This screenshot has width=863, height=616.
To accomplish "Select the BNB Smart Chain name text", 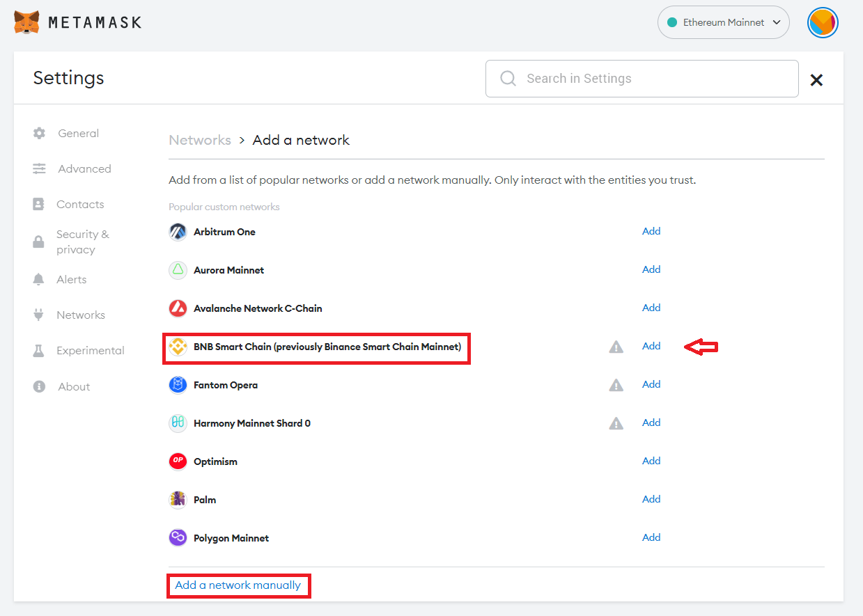I will click(x=327, y=347).
